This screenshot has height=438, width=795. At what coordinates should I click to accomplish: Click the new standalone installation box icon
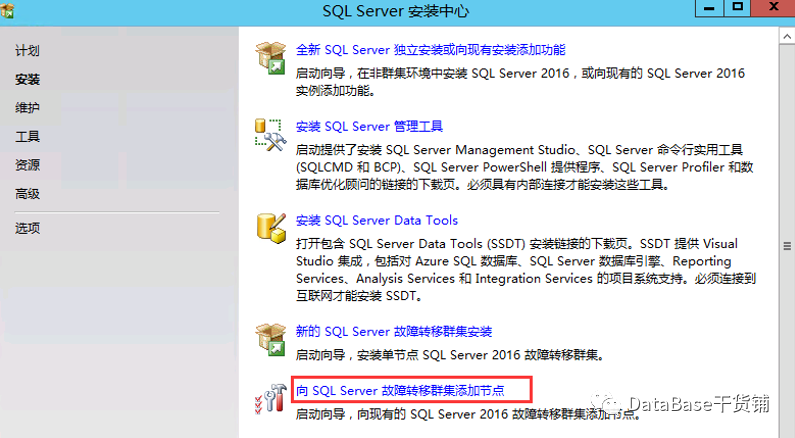(270, 58)
